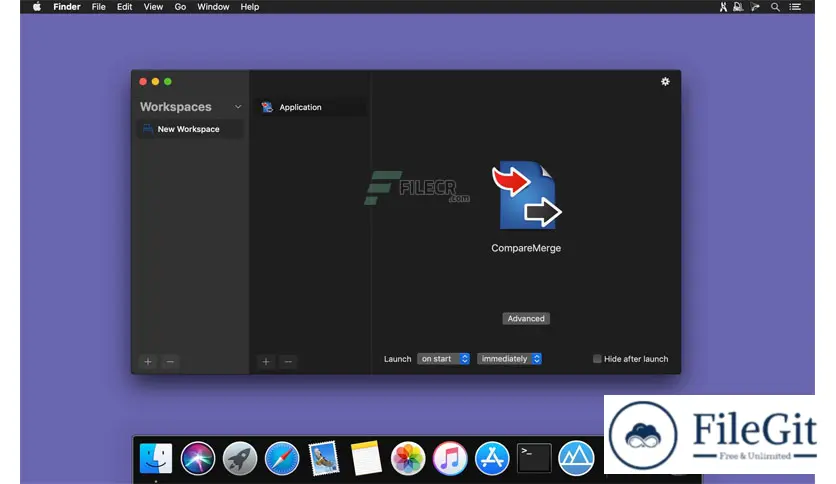Open Mail stamp icon in Dock
Image resolution: width=836 pixels, height=484 pixels.
point(324,458)
